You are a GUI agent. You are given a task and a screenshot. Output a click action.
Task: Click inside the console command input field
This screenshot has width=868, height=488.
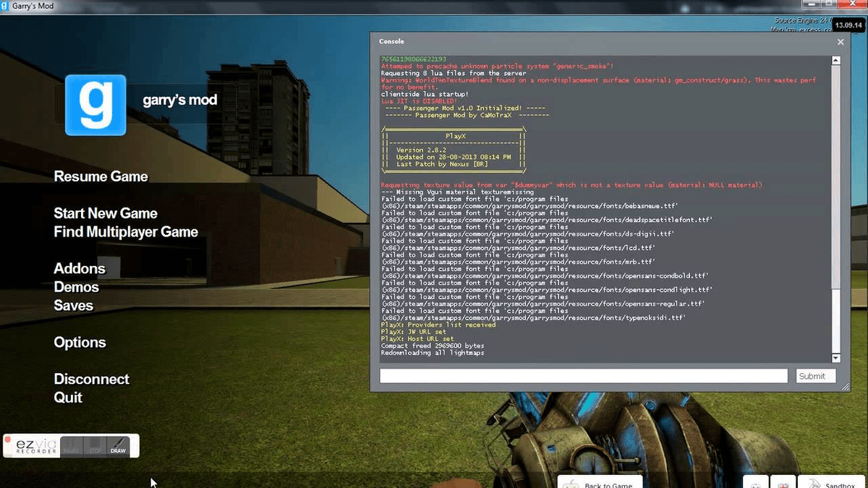(x=584, y=375)
